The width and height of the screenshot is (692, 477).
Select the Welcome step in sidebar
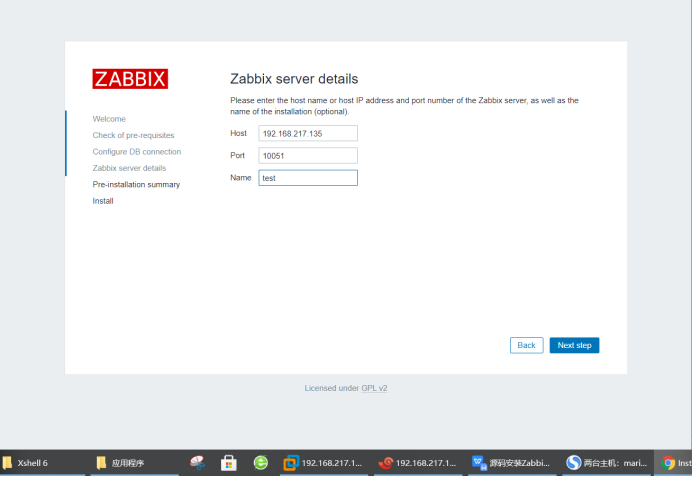[x=109, y=119]
